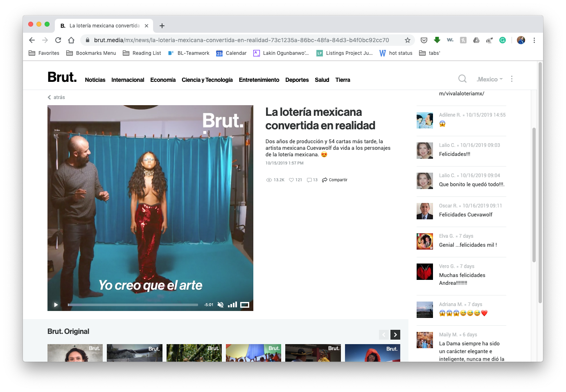Screen dimensions: 566x392
Task: Open Ciencia y Tecnología section
Action: tap(207, 80)
